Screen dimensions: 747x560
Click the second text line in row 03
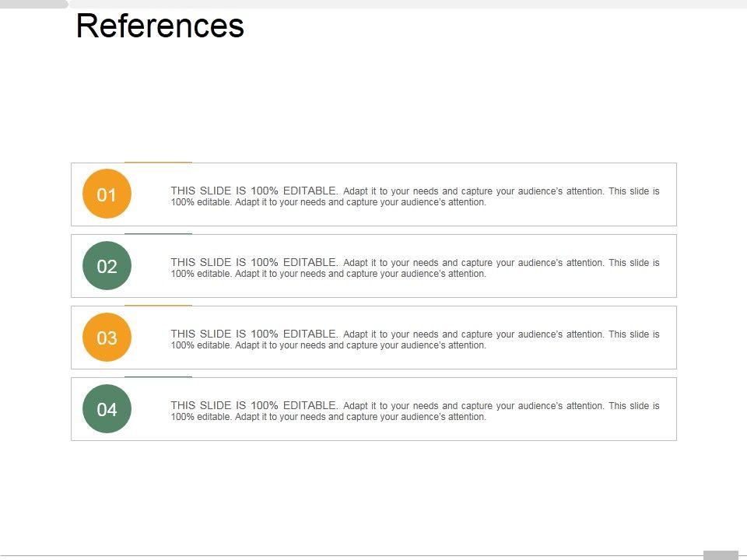(328, 345)
